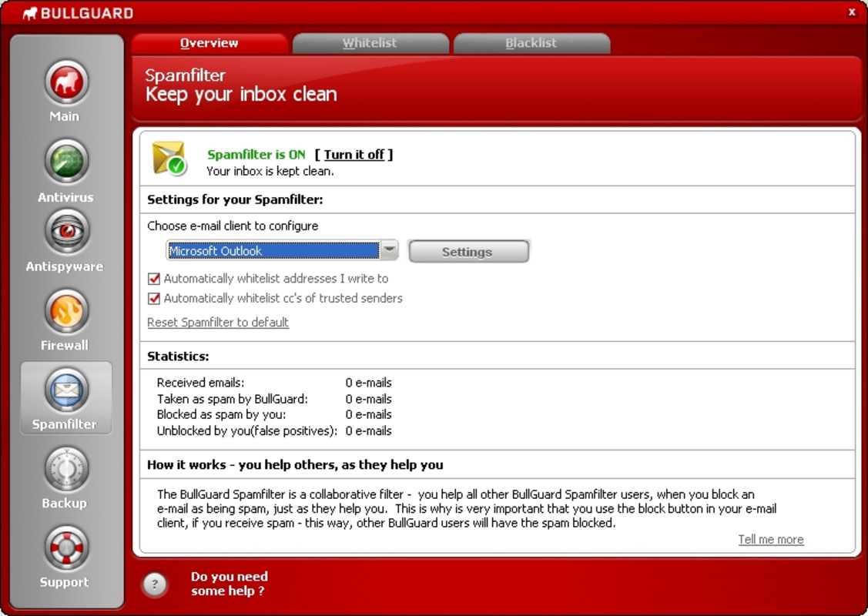Toggle auto-whitelist addresses I write to
This screenshot has height=616, width=868.
click(x=154, y=279)
